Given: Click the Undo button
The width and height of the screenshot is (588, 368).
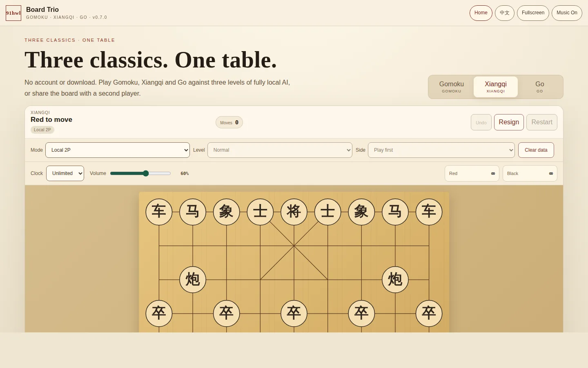Looking at the screenshot, I should tap(481, 122).
